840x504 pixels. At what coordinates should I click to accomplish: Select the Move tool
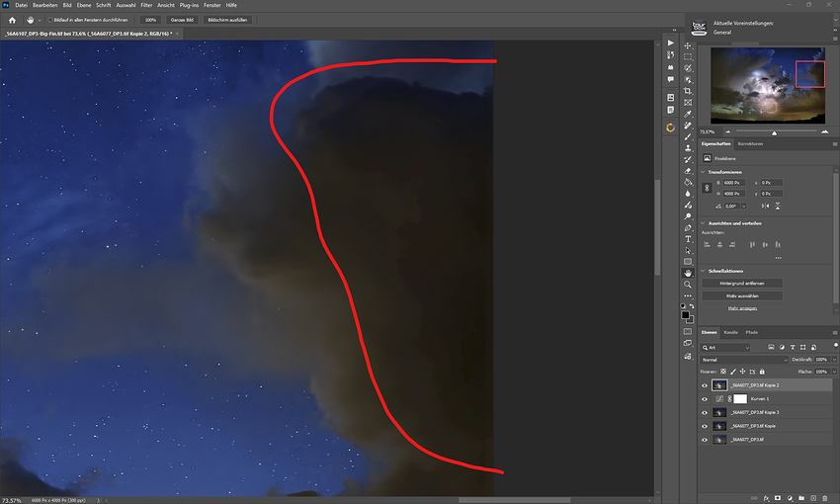(x=688, y=45)
